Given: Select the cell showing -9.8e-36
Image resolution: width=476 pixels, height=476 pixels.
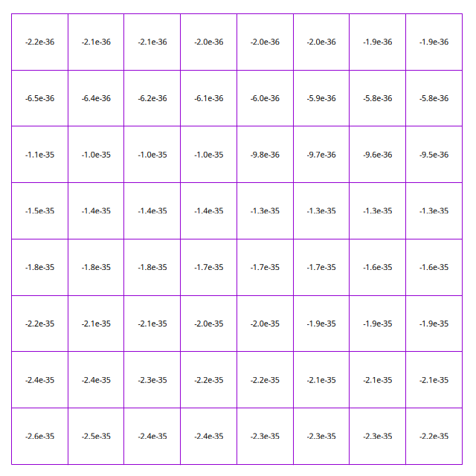Looking at the screenshot, I should (265, 155).
